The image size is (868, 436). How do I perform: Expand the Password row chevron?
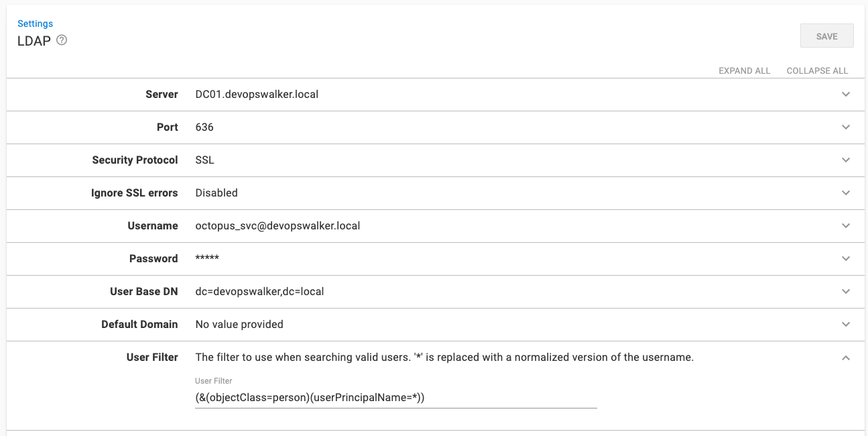tap(845, 259)
